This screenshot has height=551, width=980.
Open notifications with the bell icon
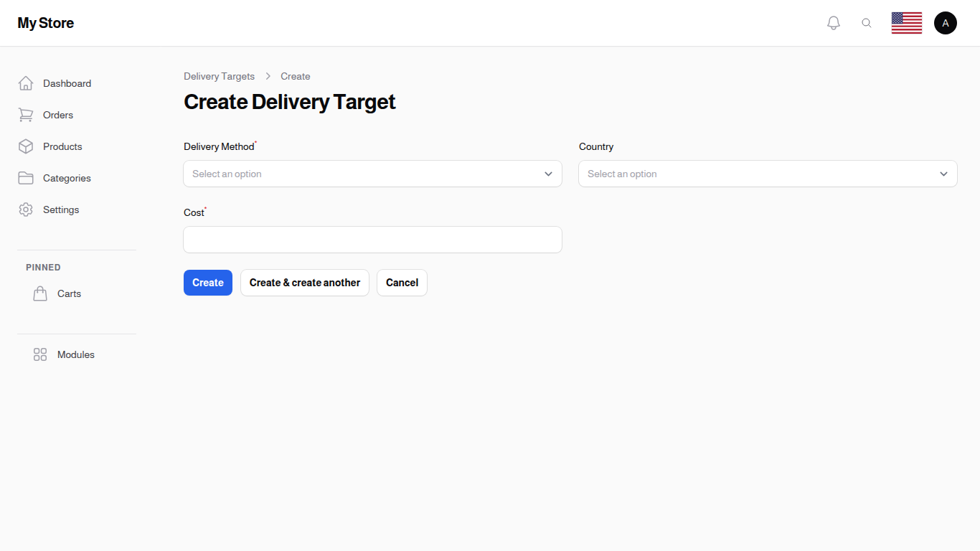coord(834,22)
